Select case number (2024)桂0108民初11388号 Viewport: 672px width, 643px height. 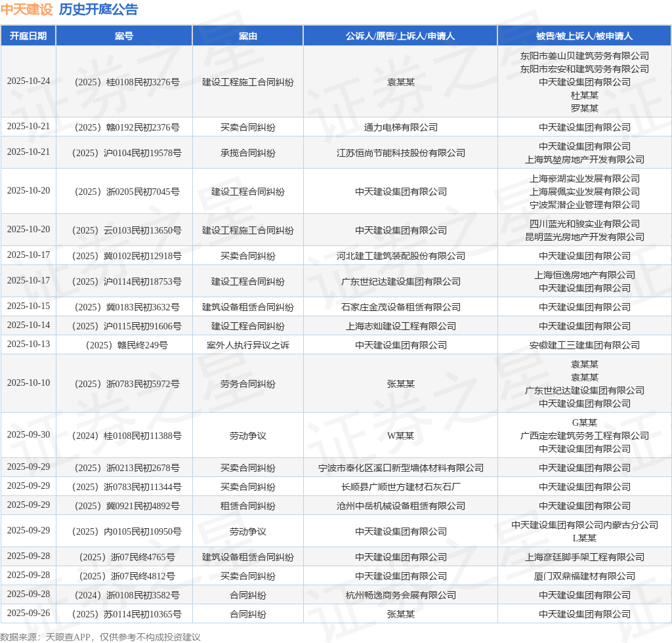pos(127,436)
